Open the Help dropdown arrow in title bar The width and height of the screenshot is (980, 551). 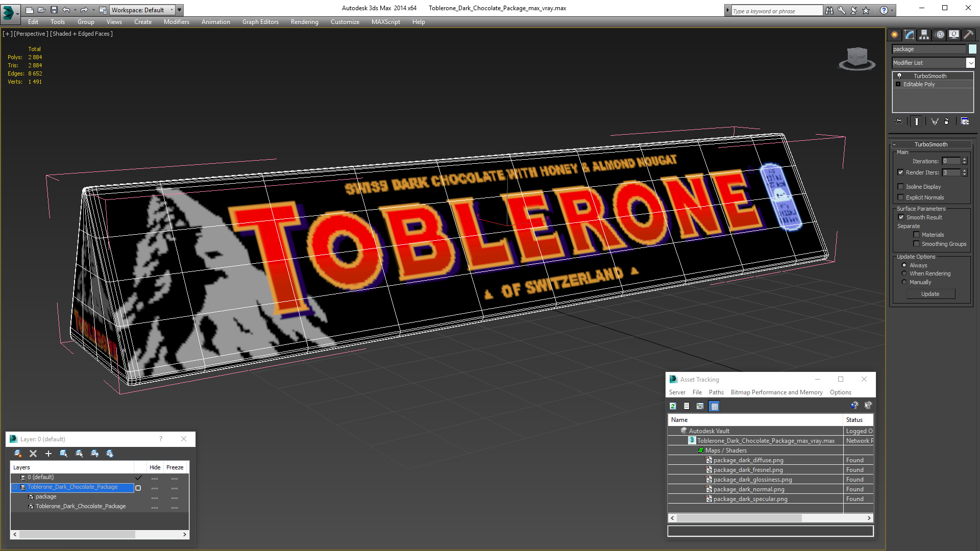tap(892, 10)
